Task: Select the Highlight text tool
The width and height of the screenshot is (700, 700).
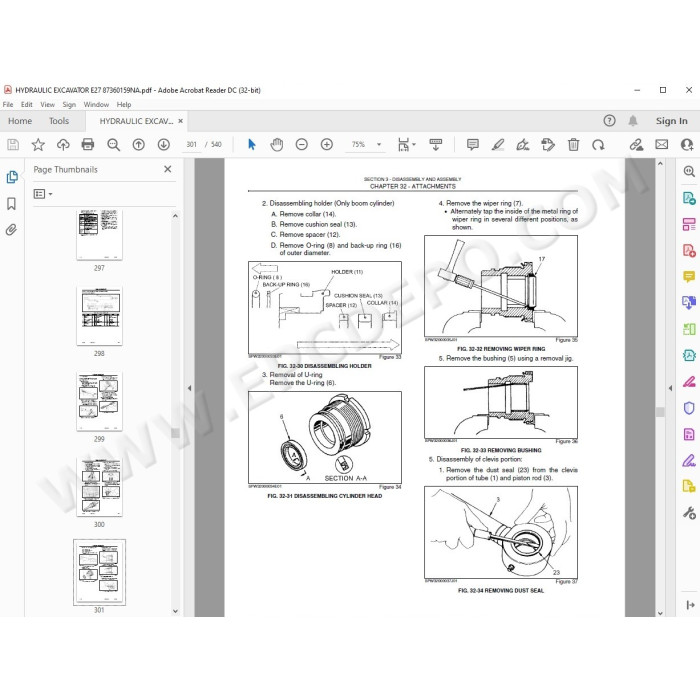Action: pyautogui.click(x=498, y=145)
